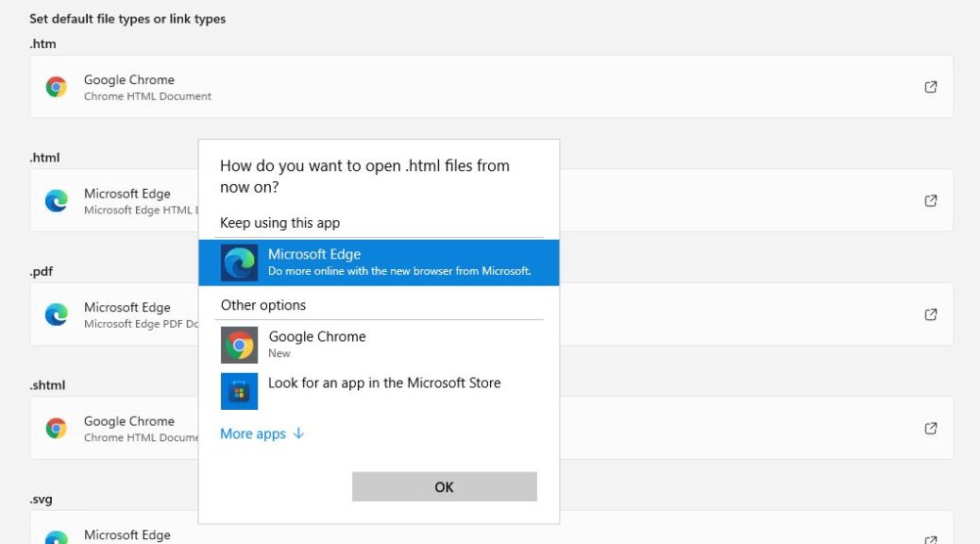Viewport: 980px width, 544px height.
Task: Open the .htm default app entry for Google Chrome
Action: 491,87
